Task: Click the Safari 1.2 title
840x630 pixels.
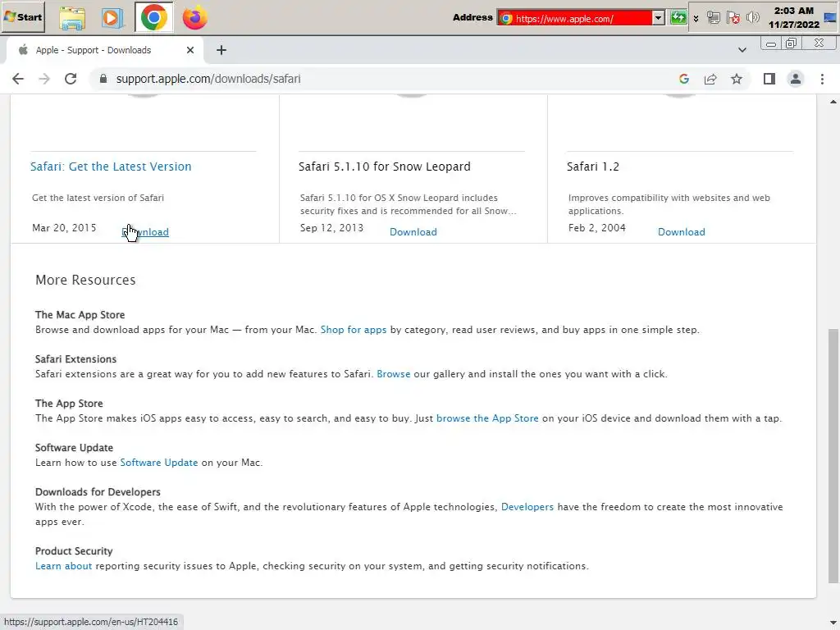Action: 593,167
